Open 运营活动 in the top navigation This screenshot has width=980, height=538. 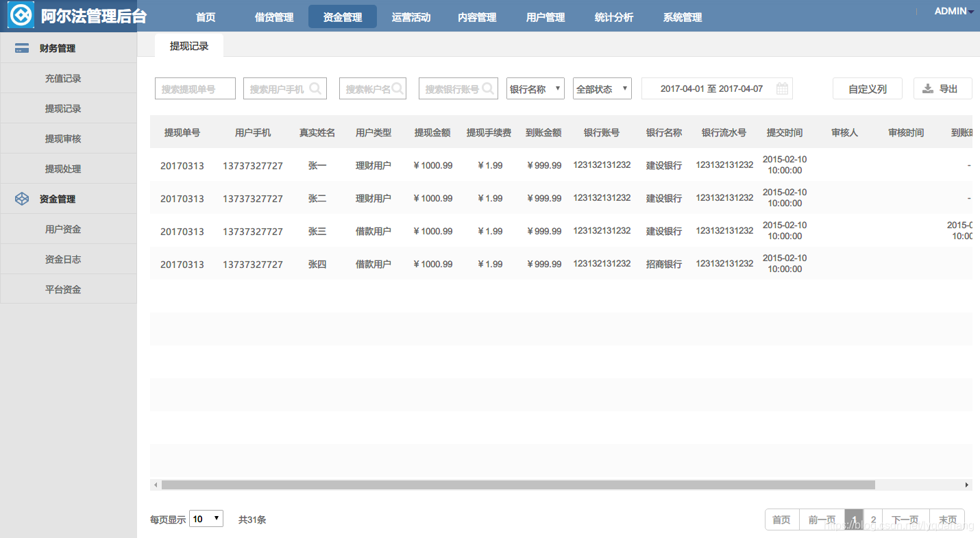point(411,17)
